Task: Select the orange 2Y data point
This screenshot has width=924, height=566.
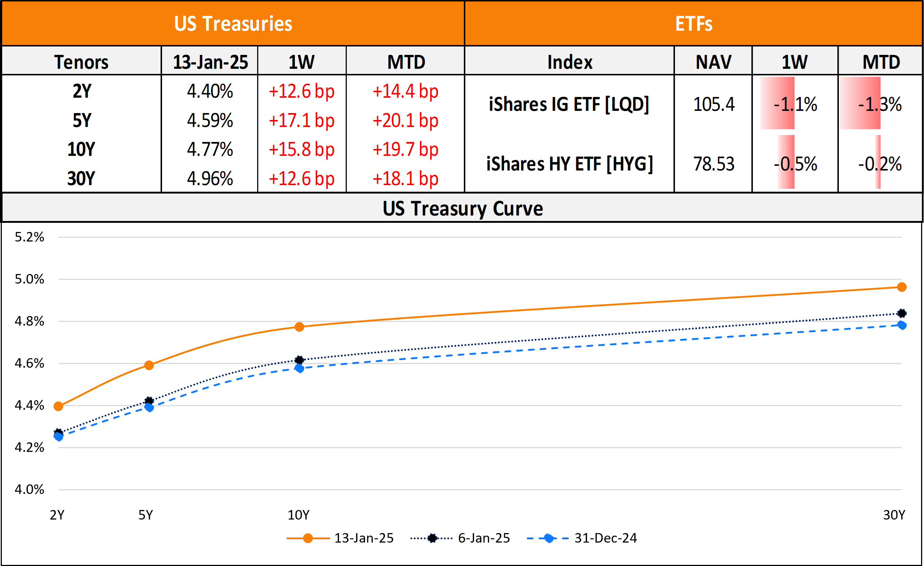Action: click(x=59, y=406)
